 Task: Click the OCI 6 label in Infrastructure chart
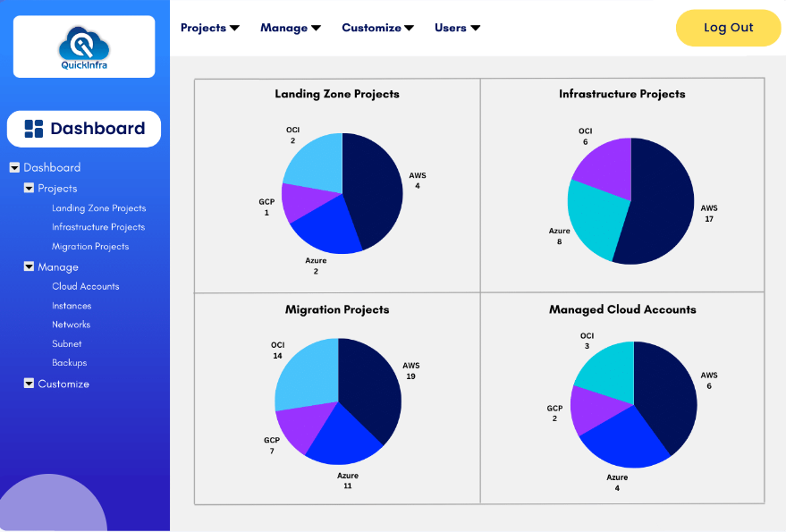pyautogui.click(x=586, y=137)
